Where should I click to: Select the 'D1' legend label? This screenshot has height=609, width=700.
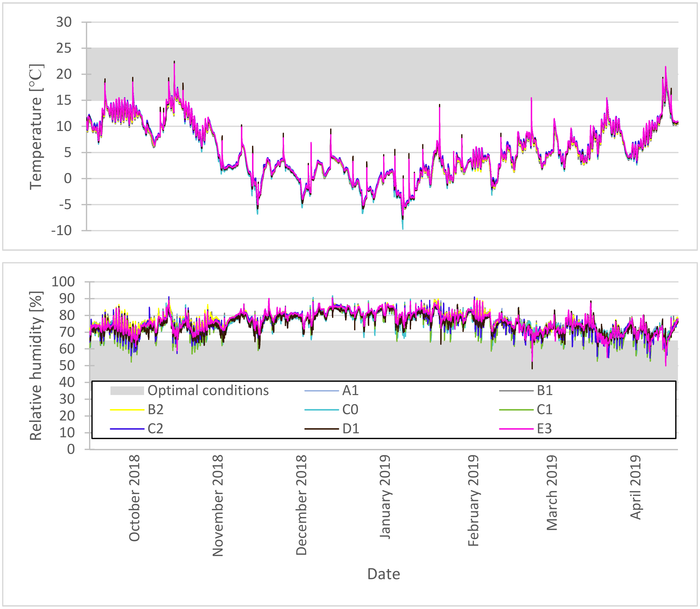[351, 428]
